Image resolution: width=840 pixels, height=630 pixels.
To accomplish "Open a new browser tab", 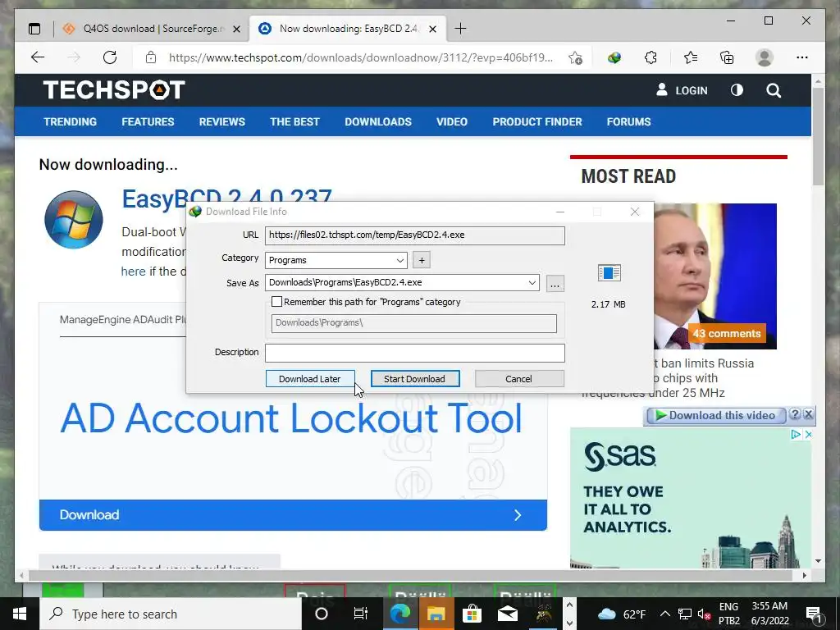I will tap(460, 29).
